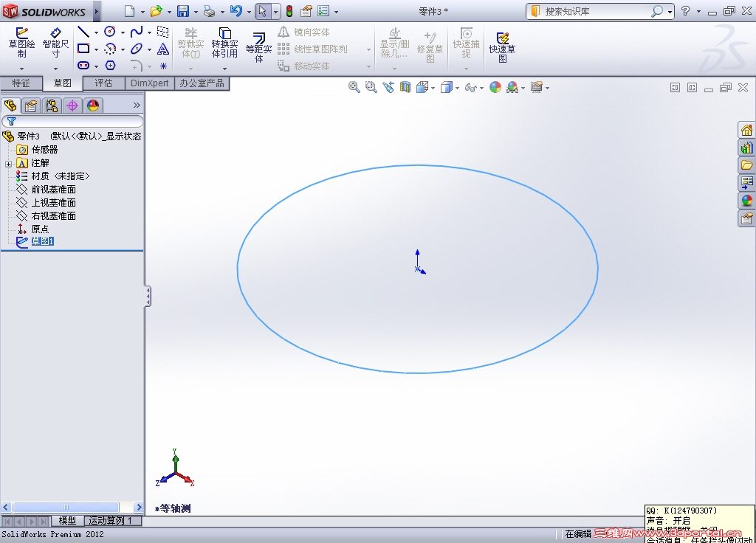Select the Corner Rectangle tool
The image size is (756, 543).
tap(83, 49)
